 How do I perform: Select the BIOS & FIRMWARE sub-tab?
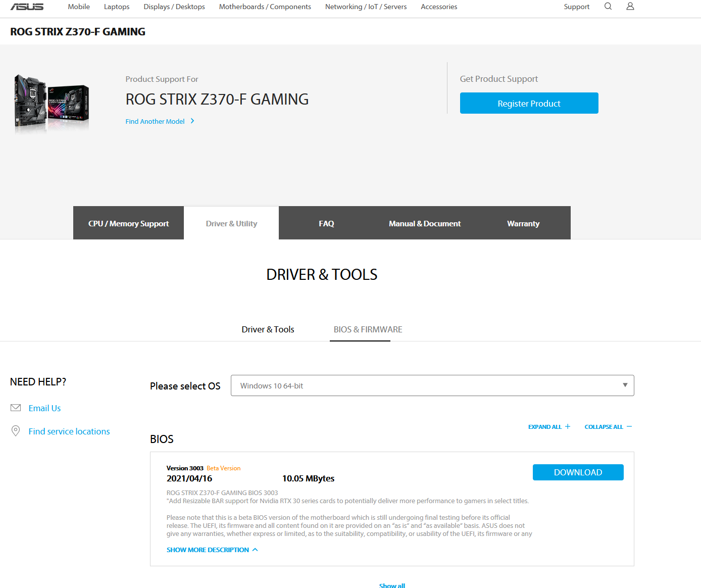click(x=368, y=329)
